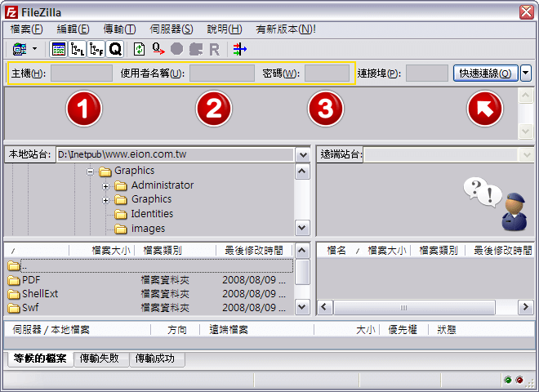Click the Reconnect R icon
Viewport: 539px width, 392px height.
coord(215,50)
